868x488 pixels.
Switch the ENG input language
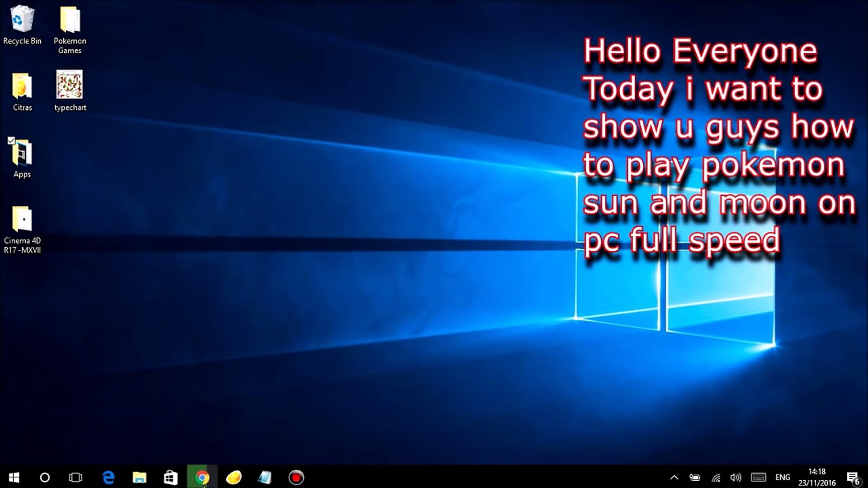pos(783,477)
